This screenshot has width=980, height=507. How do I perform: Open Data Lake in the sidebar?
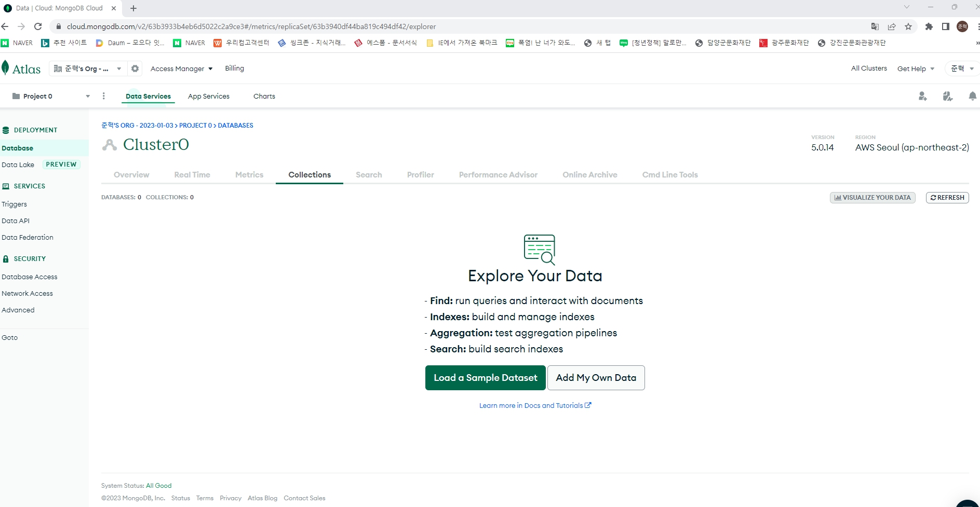(18, 165)
